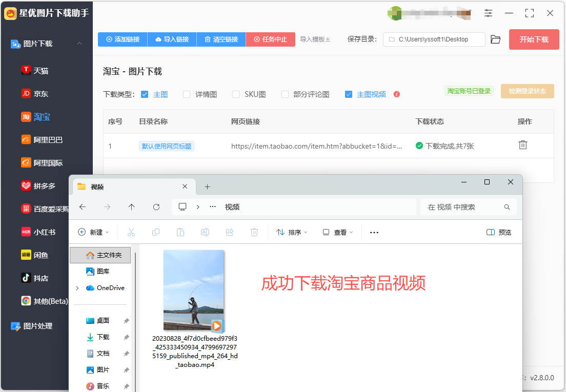Uncheck the 主图 checkbox
Viewport: 566px width, 392px height.
[x=145, y=94]
